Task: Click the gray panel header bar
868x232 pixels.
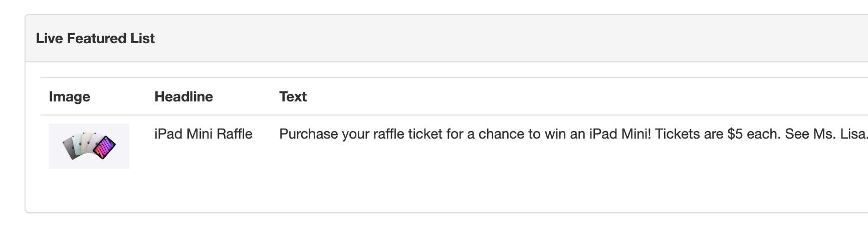Action: [447, 39]
